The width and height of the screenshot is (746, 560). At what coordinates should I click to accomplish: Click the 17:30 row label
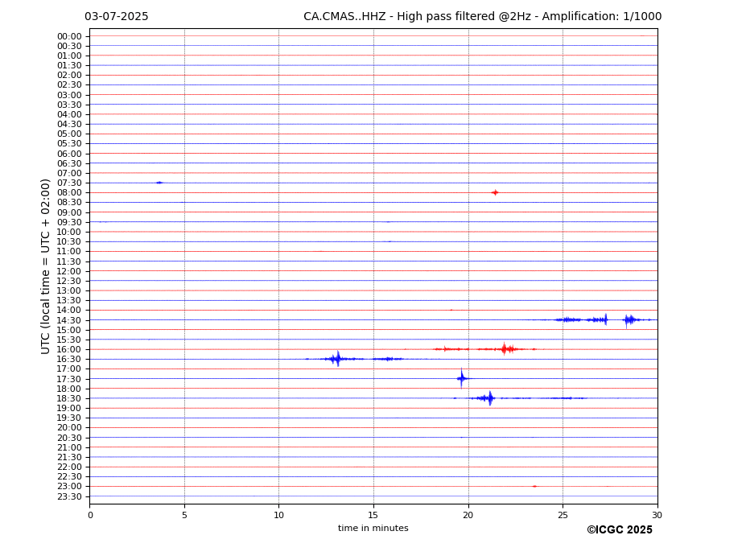(69, 379)
